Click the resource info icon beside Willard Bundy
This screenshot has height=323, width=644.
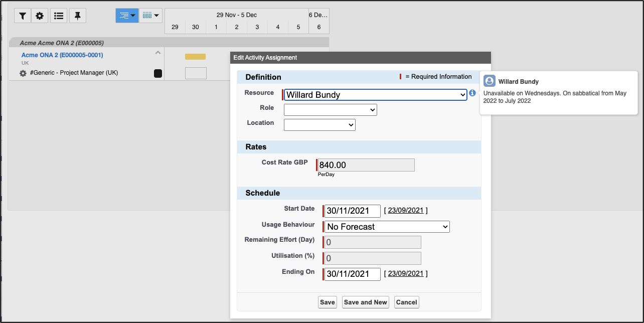472,93
